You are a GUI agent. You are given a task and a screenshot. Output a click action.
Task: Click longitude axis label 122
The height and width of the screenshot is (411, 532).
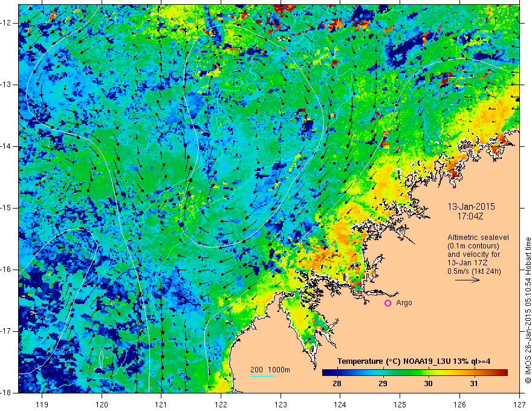221,404
